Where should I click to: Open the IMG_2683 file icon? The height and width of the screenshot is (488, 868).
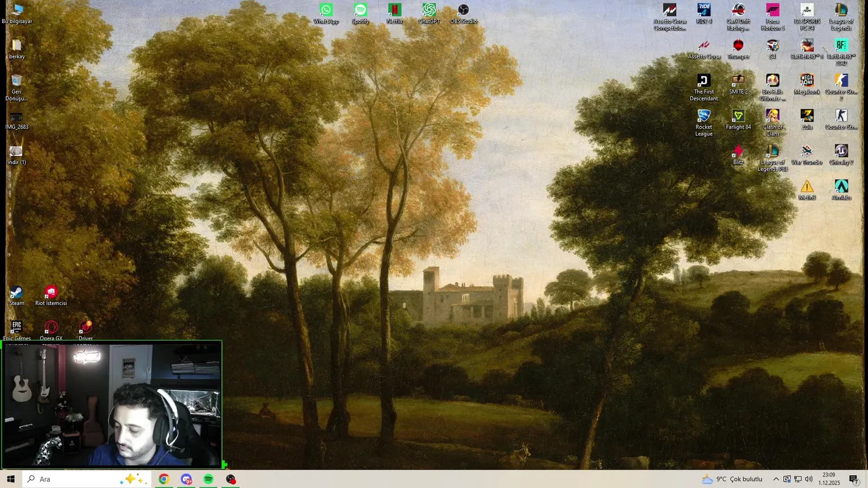(x=16, y=120)
